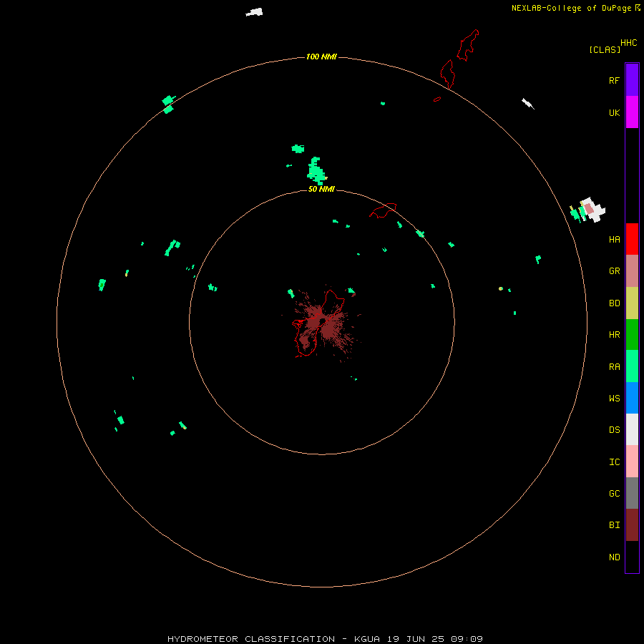
Task: Click the DS legend label
Action: (x=614, y=429)
